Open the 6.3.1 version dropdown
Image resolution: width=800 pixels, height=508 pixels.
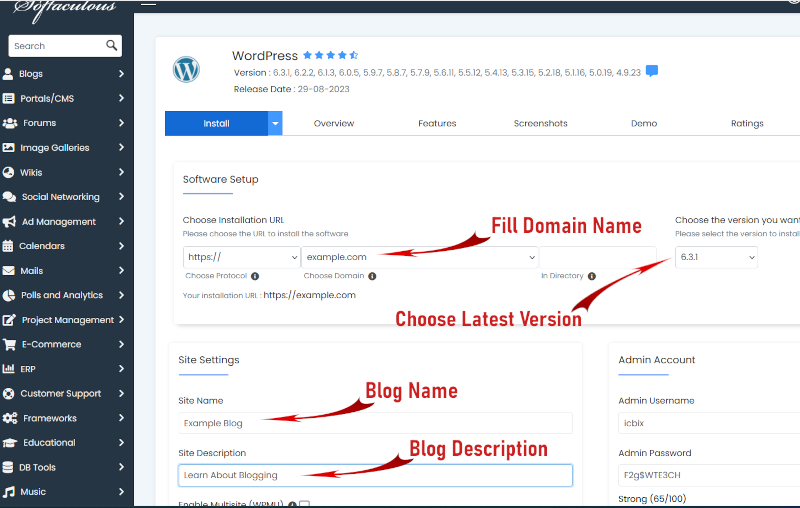(x=716, y=257)
